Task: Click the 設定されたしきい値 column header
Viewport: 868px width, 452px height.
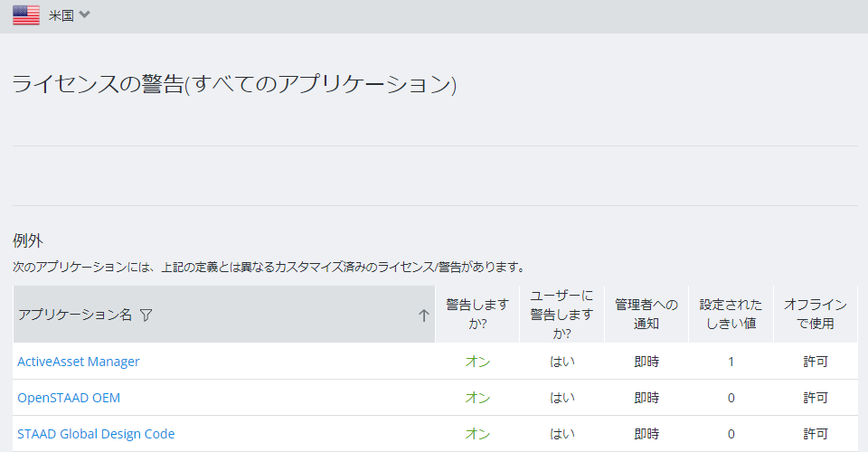Action: [731, 315]
